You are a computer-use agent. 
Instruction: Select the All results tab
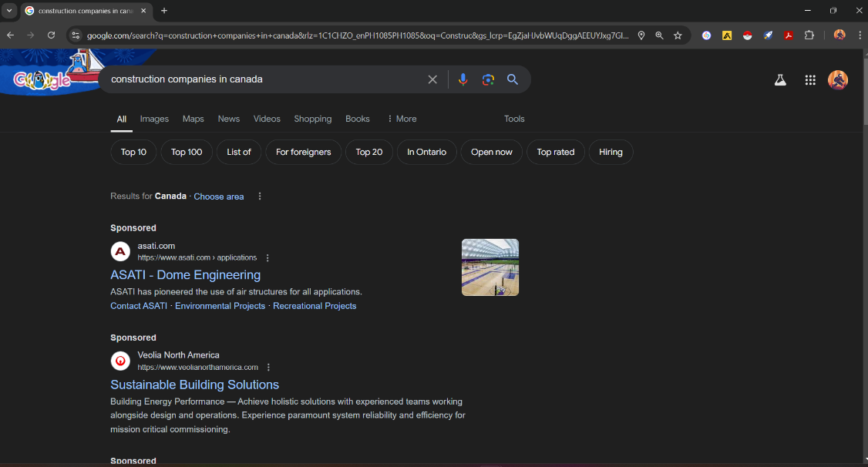click(x=121, y=119)
